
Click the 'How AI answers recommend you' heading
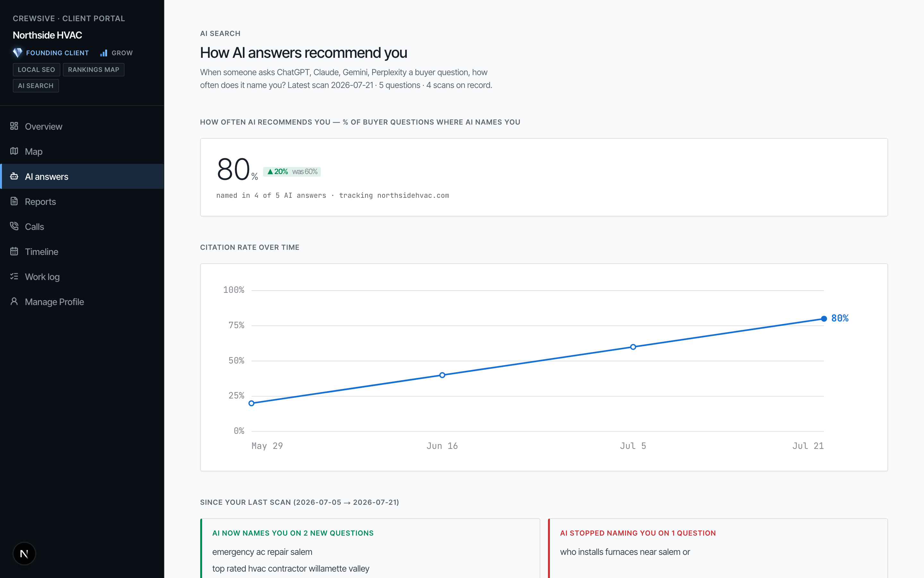304,53
